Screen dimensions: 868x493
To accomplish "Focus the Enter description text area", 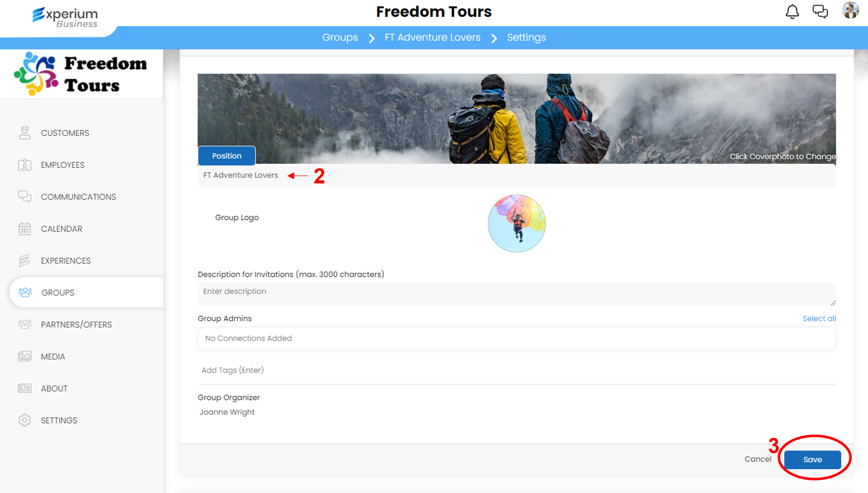I will point(517,294).
